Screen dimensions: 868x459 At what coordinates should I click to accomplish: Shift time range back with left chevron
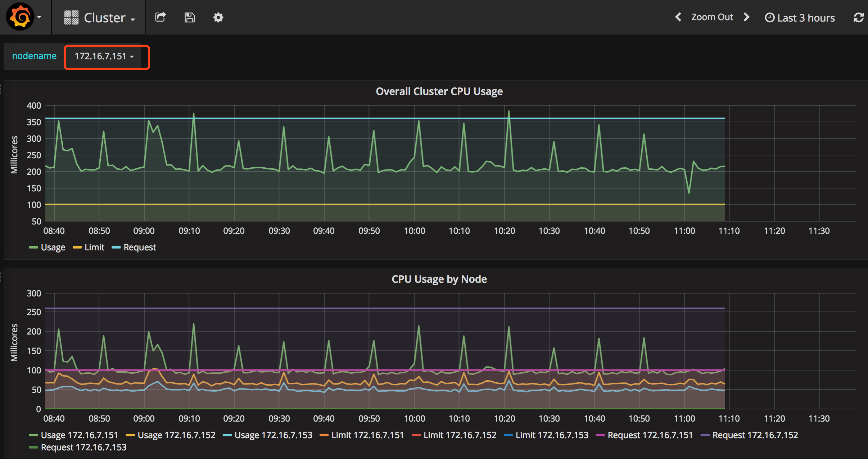pos(678,17)
